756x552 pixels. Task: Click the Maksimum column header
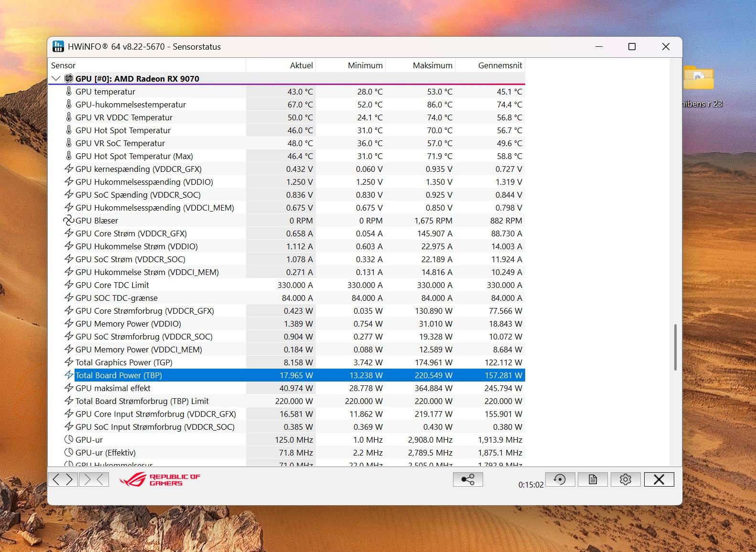click(420, 65)
